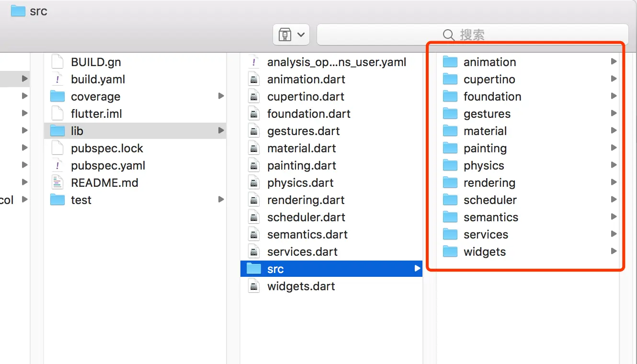Screen dimensions: 637x364
Task: Click the widgets.dart file icon
Action: (x=254, y=286)
